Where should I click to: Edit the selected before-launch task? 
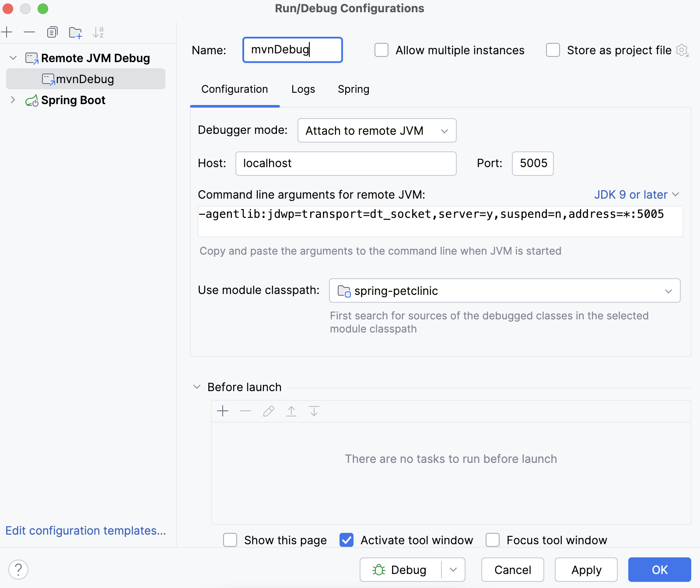[268, 411]
